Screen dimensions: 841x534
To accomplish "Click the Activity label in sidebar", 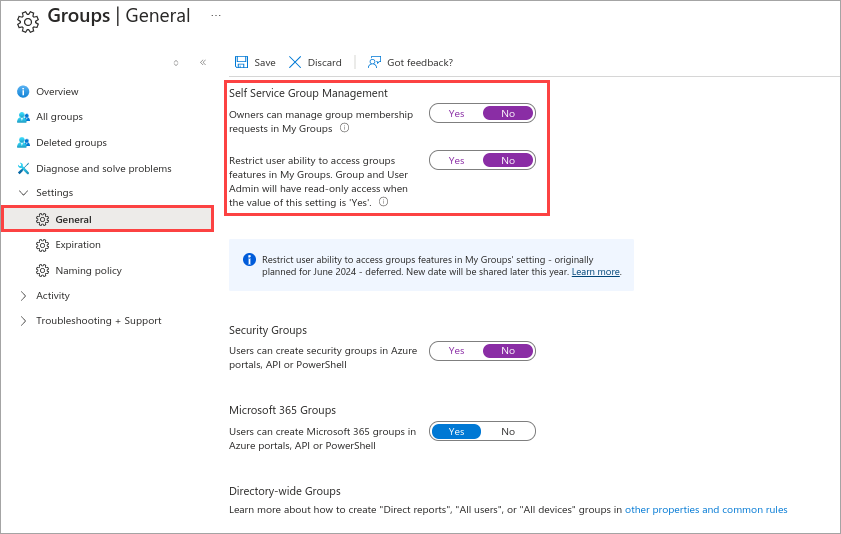I will pyautogui.click(x=53, y=295).
